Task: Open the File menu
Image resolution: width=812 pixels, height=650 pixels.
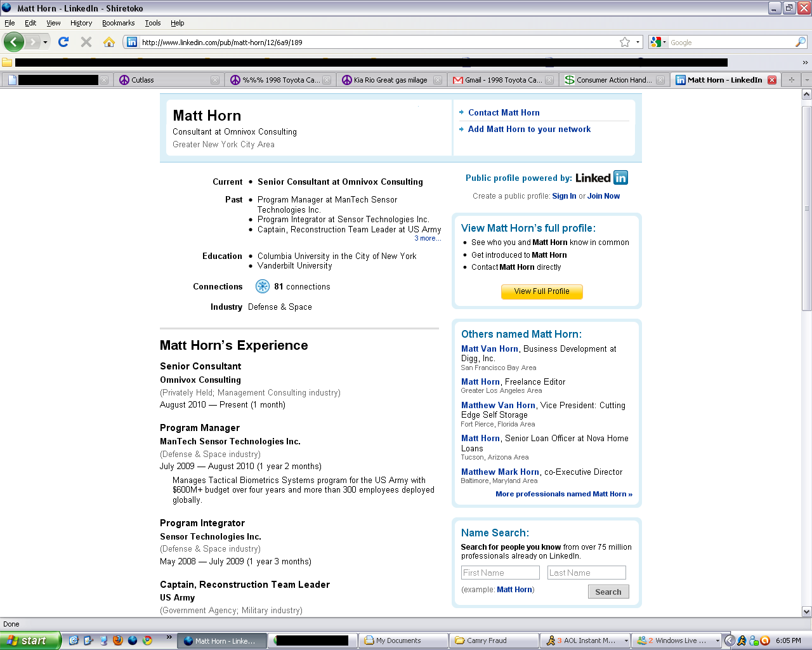Action: coord(10,23)
